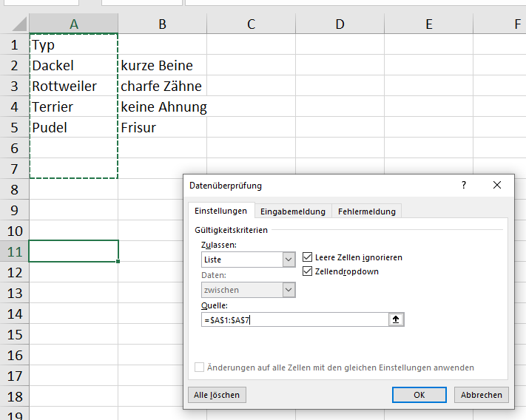
Task: Select column D header
Action: coord(340,24)
